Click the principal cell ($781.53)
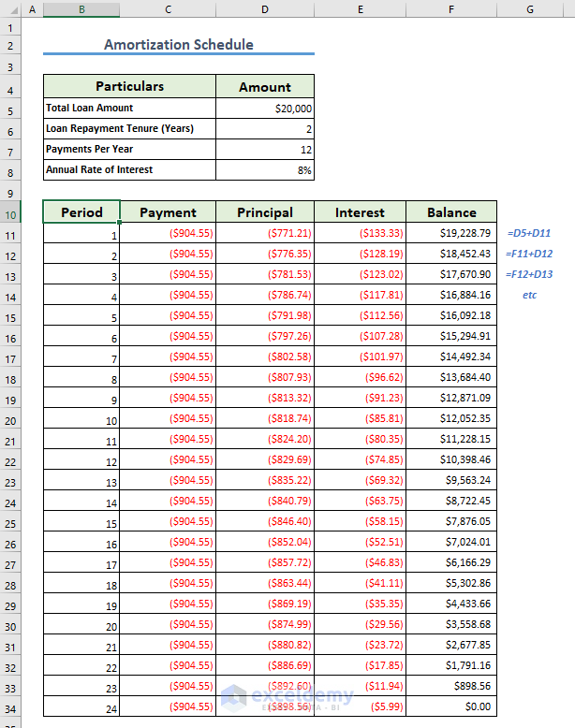Image resolution: width=575 pixels, height=728 pixels. (265, 274)
